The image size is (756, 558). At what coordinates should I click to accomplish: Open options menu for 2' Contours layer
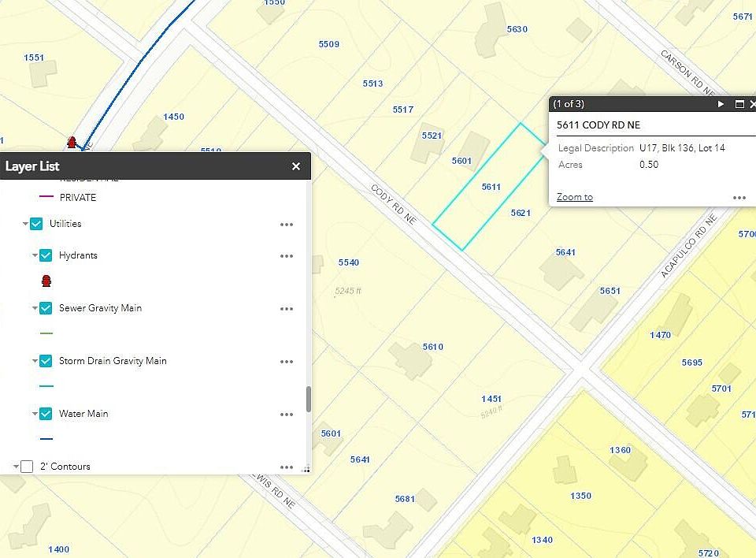[287, 467]
